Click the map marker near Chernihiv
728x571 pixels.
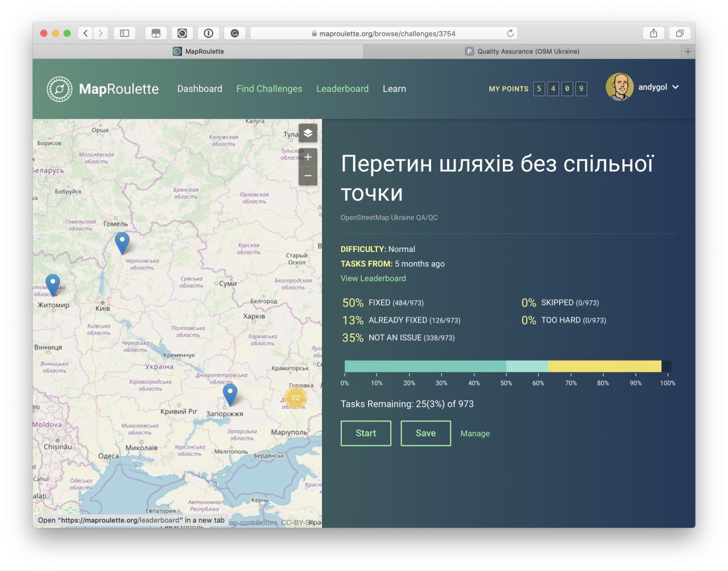point(122,243)
